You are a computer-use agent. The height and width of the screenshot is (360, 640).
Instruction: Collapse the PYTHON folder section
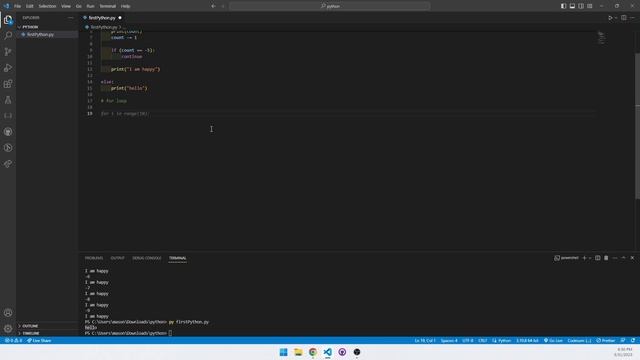pyautogui.click(x=47, y=27)
